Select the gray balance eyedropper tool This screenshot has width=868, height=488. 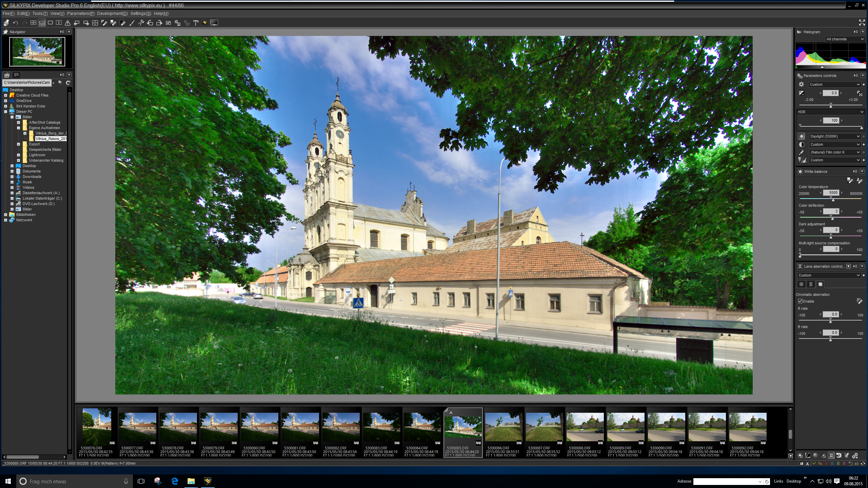coord(113,23)
